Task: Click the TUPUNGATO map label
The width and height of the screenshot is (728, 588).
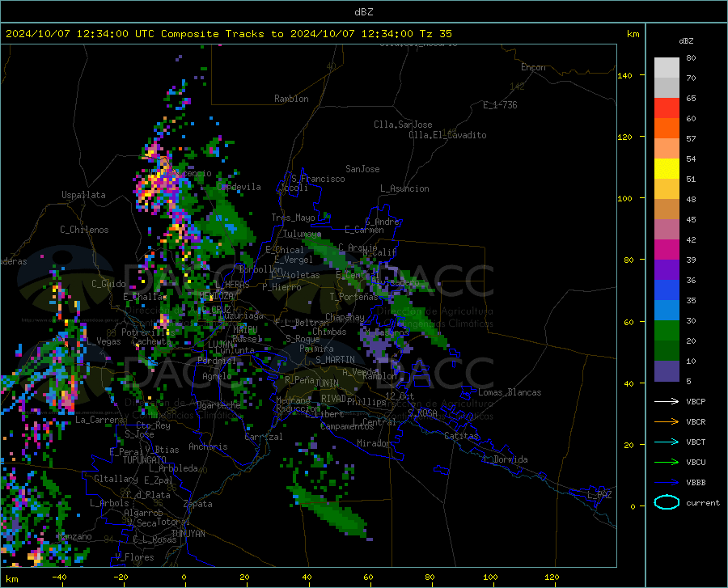Action: pyautogui.click(x=145, y=460)
